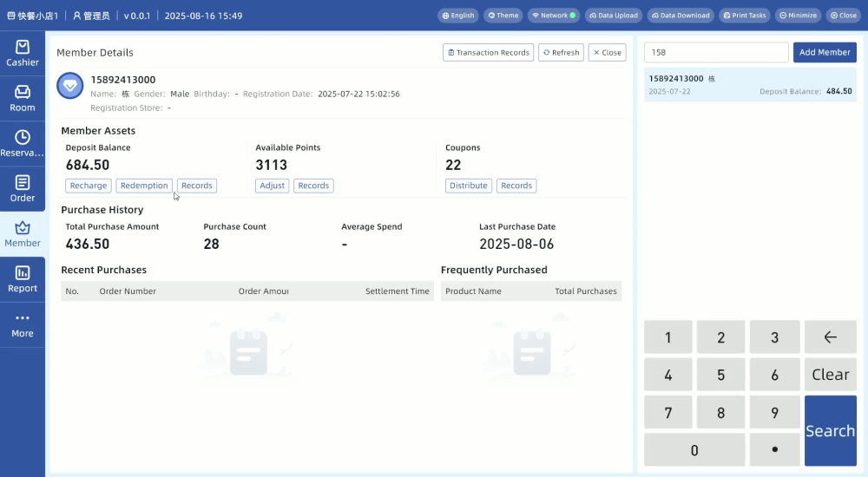Search for the member
This screenshot has height=477, width=868.
(831, 430)
